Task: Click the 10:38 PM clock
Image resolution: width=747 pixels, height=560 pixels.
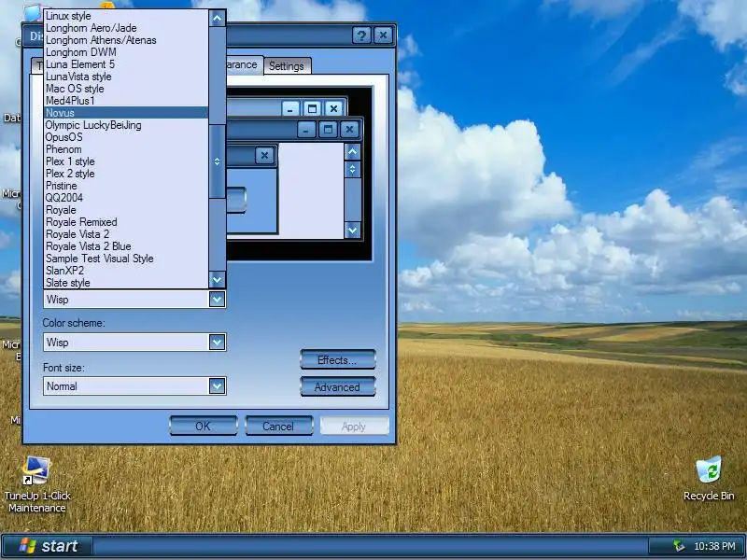Action: coord(714,546)
